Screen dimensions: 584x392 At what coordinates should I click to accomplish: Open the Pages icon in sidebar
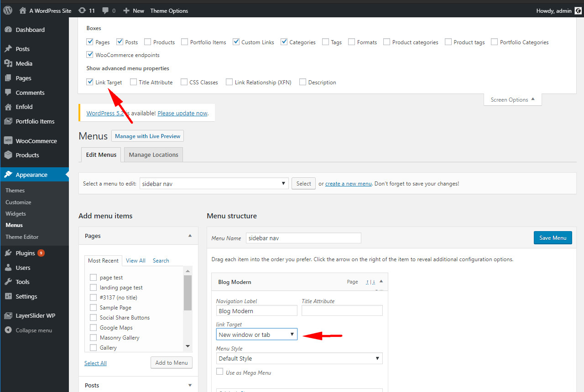pos(8,78)
